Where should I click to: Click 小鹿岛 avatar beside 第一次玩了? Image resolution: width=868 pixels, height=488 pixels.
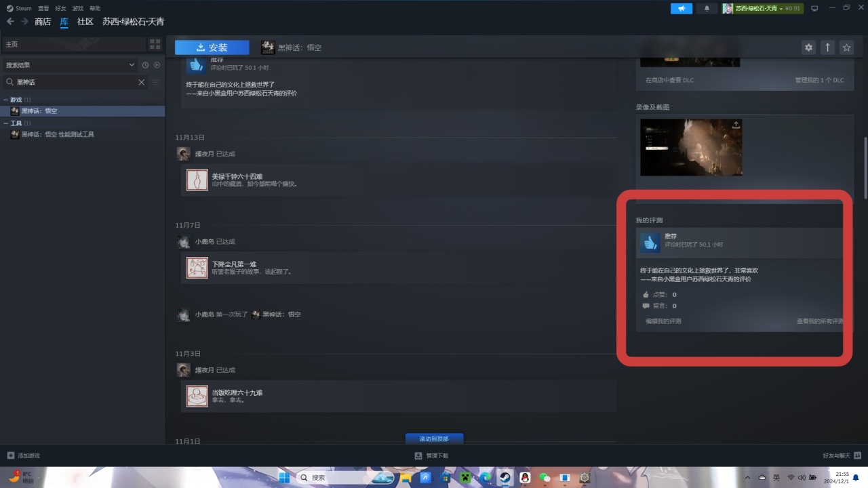point(183,314)
